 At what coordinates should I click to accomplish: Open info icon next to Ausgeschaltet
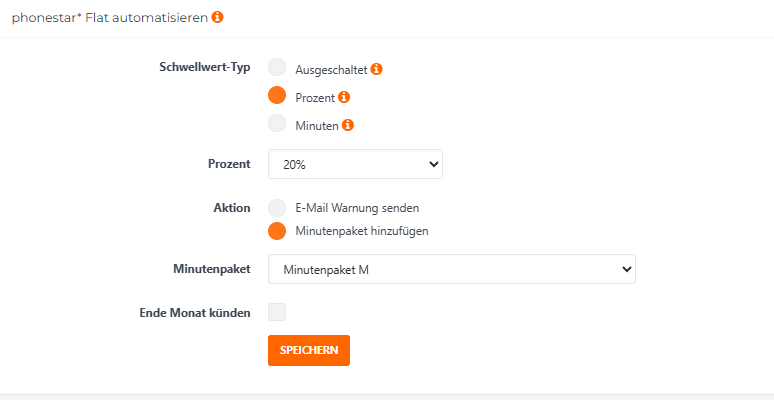click(377, 69)
